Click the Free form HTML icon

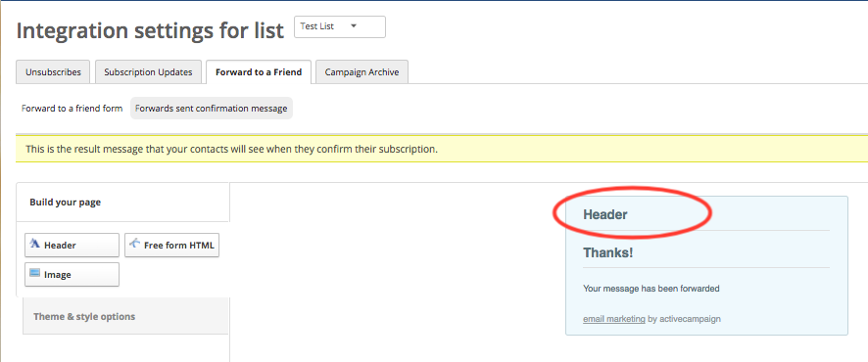tap(134, 244)
